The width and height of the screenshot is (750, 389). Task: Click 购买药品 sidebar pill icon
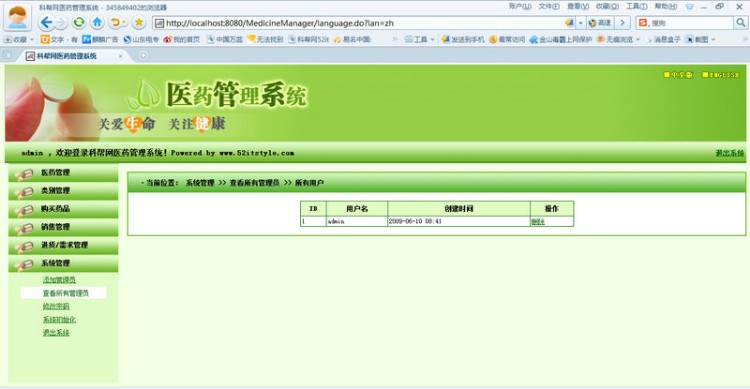point(24,211)
